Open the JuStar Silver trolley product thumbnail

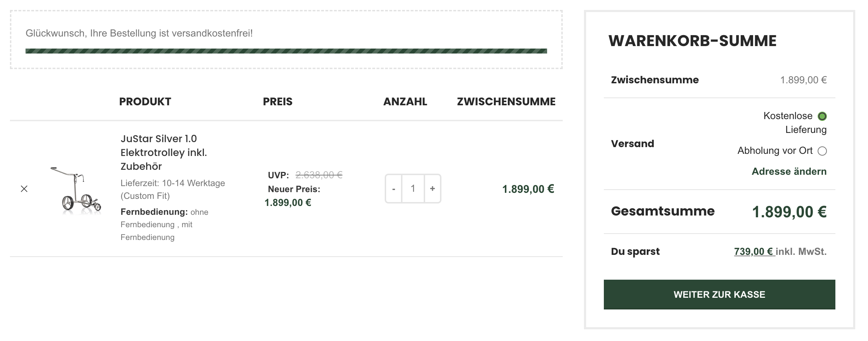(76, 190)
